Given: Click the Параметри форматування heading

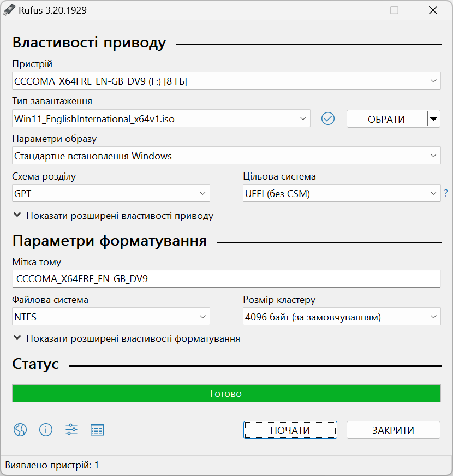Looking at the screenshot, I should tap(110, 241).
